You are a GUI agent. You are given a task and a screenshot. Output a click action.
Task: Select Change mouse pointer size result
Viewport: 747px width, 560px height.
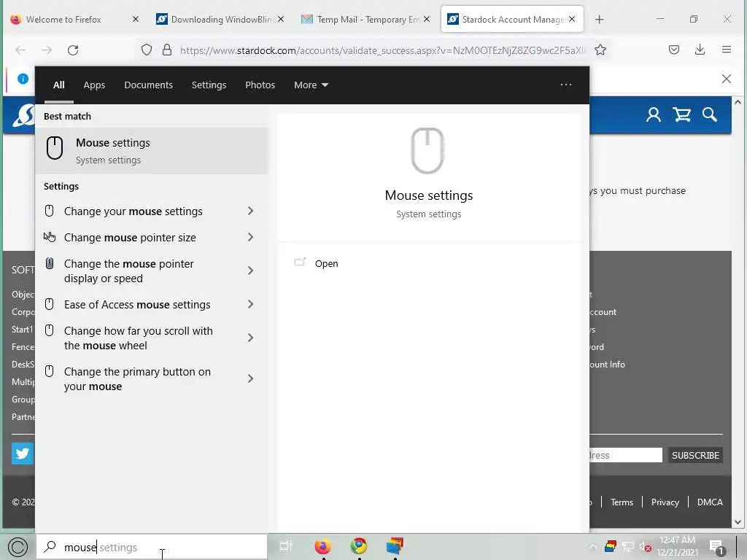coord(130,237)
